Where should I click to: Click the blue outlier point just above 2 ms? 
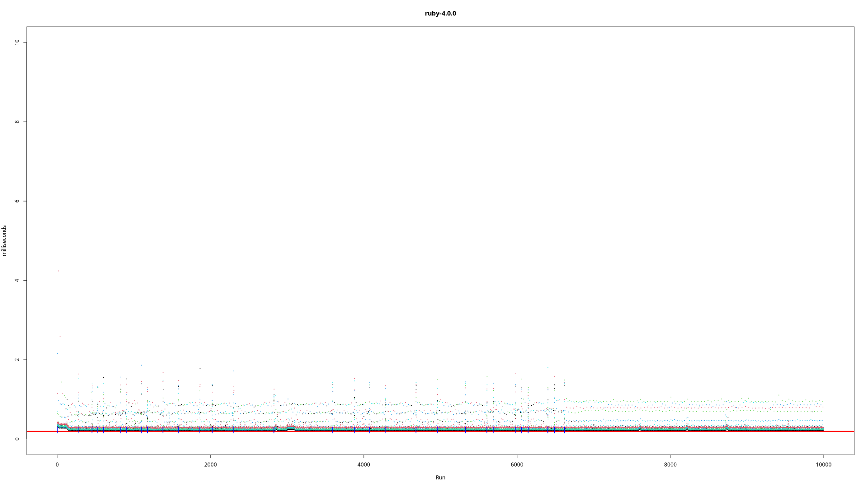[x=57, y=353]
